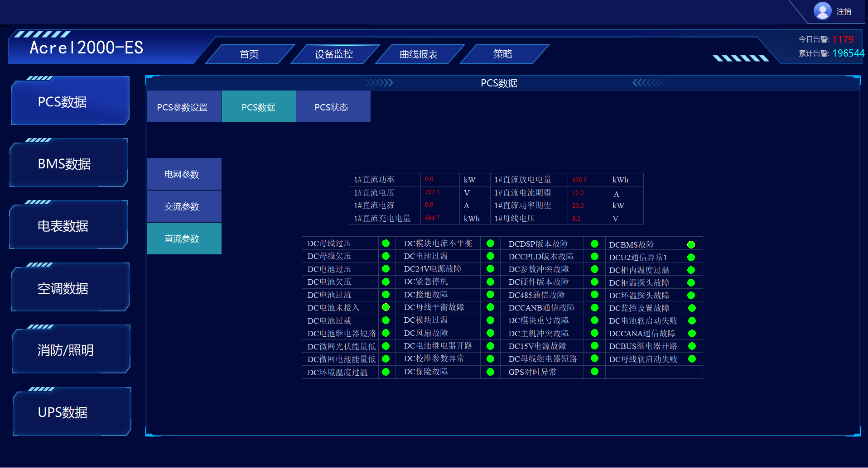The height and width of the screenshot is (468, 868).
Task: Open the BMS数据 panel
Action: 68,163
